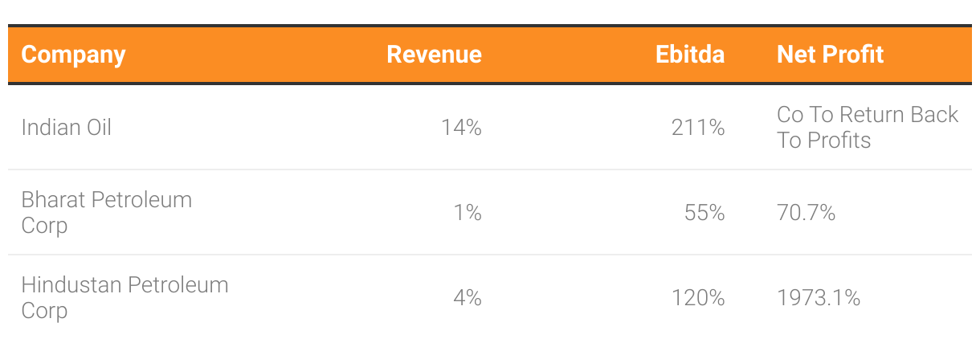Click the Co To Return Back To Profits text
The height and width of the screenshot is (347, 980).
pyautogui.click(x=868, y=127)
